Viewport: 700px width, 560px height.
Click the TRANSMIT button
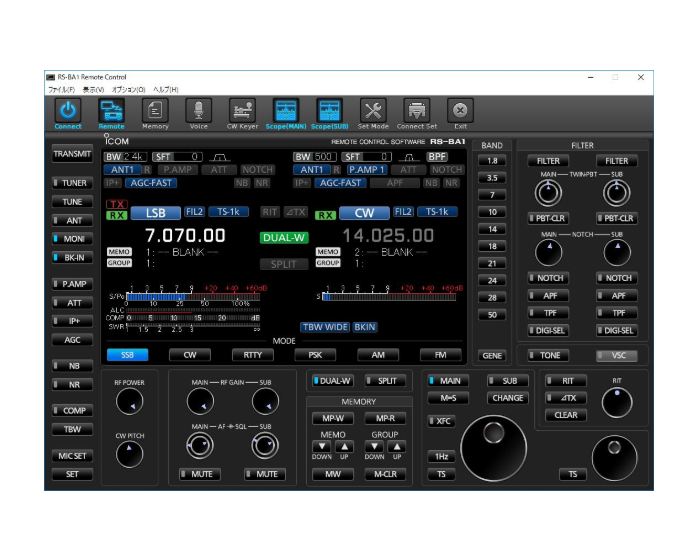tap(72, 154)
